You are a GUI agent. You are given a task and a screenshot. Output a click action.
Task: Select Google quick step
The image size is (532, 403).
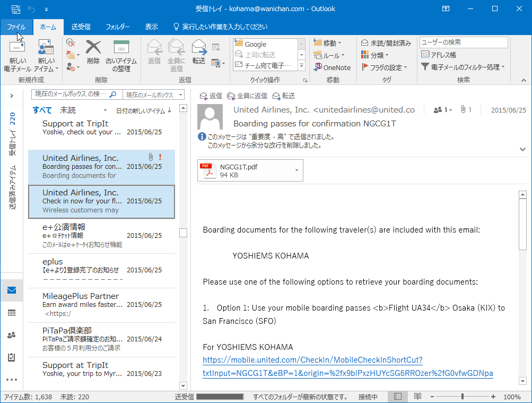[x=266, y=44]
